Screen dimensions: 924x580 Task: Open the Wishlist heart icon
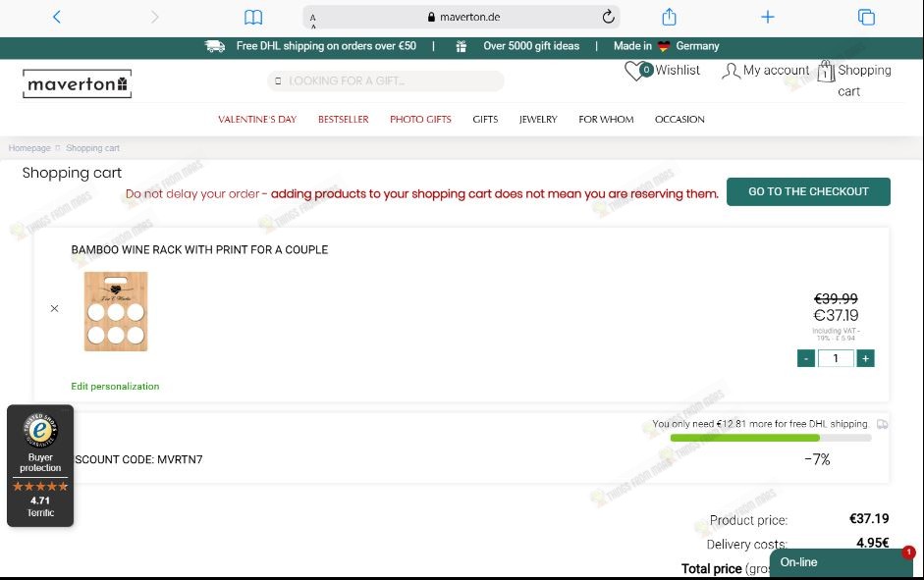(637, 71)
